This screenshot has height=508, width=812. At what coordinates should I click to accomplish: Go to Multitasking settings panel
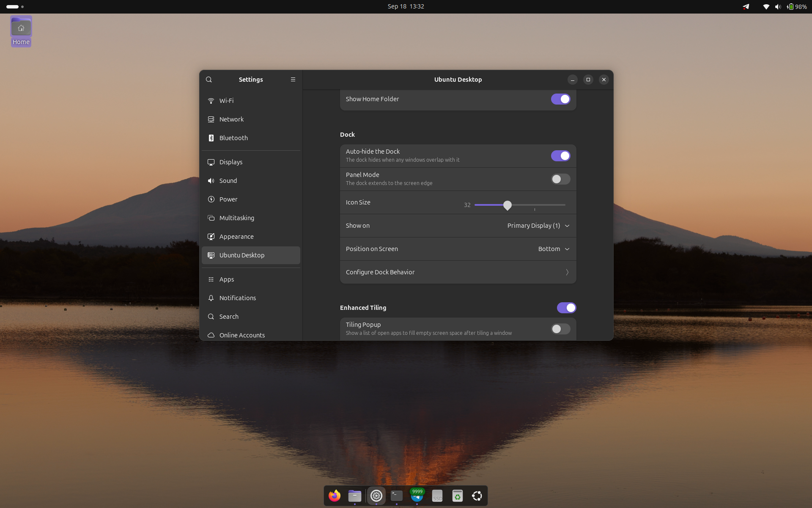click(236, 218)
